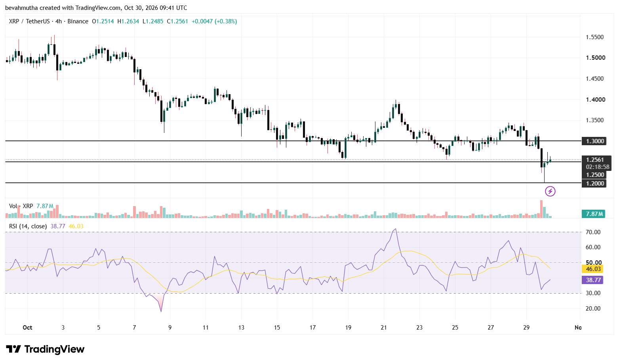Click the 30.00 RSI axis label
619x364 pixels.
[593, 293]
